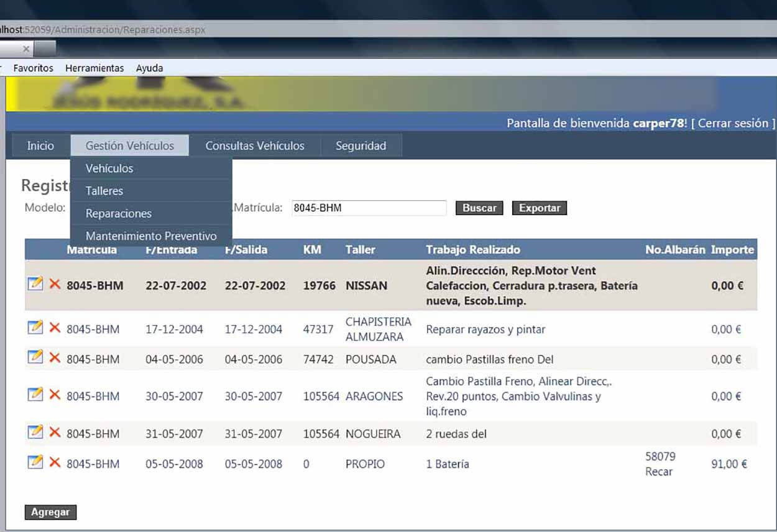Delete the NOGUEIRA repair entry
This screenshot has width=777, height=532.
pos(55,432)
